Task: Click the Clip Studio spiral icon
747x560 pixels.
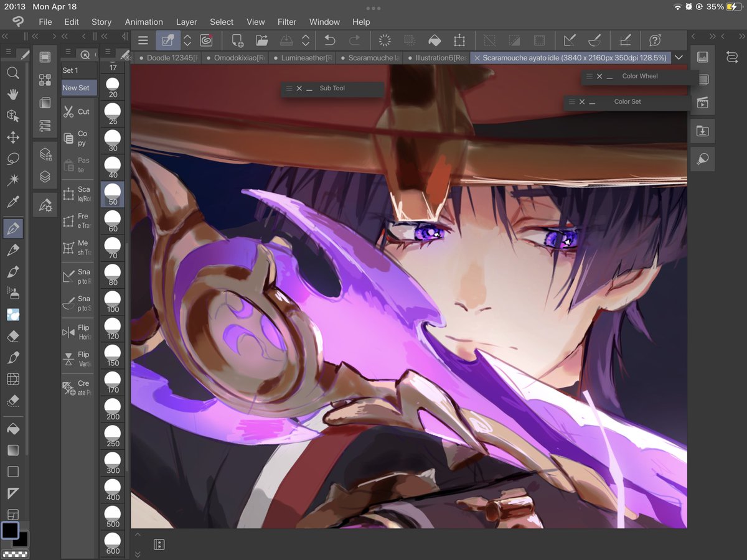Action: [206, 40]
